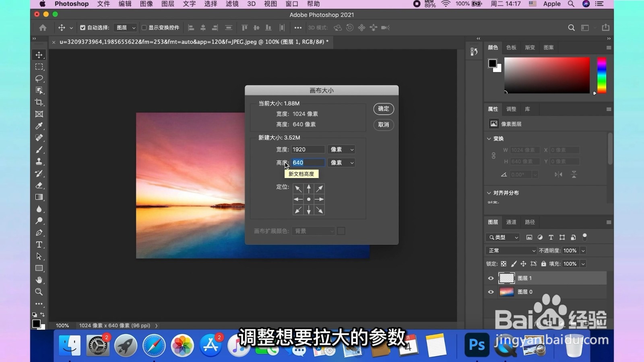Switch to the 调整 tab

pyautogui.click(x=511, y=109)
